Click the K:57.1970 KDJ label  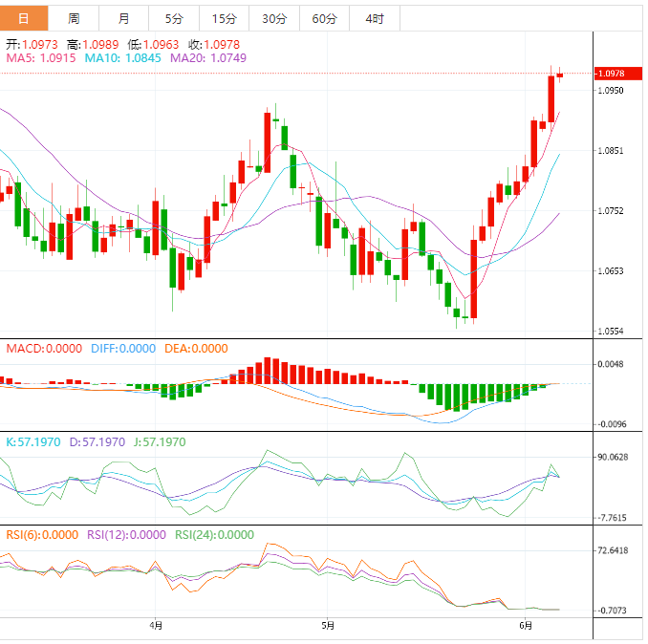coord(33,442)
